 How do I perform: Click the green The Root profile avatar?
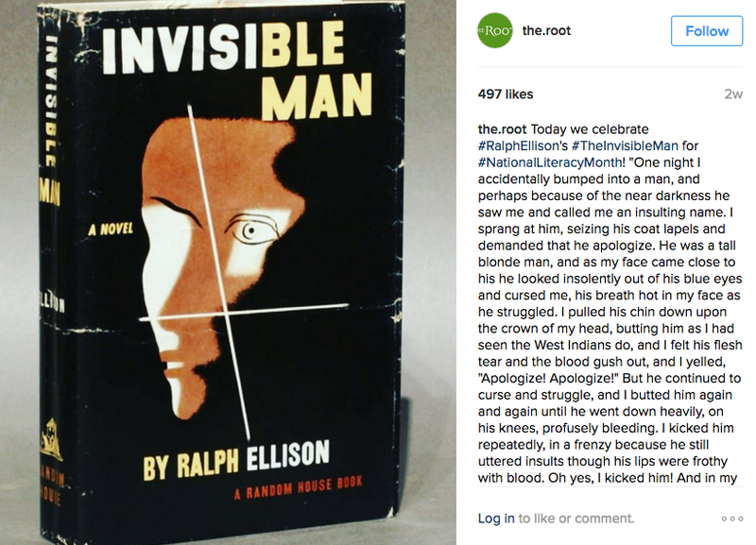[x=494, y=31]
